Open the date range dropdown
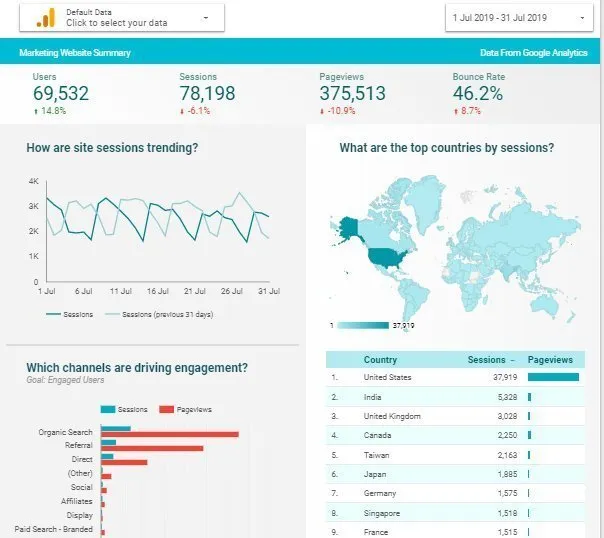 pos(518,18)
